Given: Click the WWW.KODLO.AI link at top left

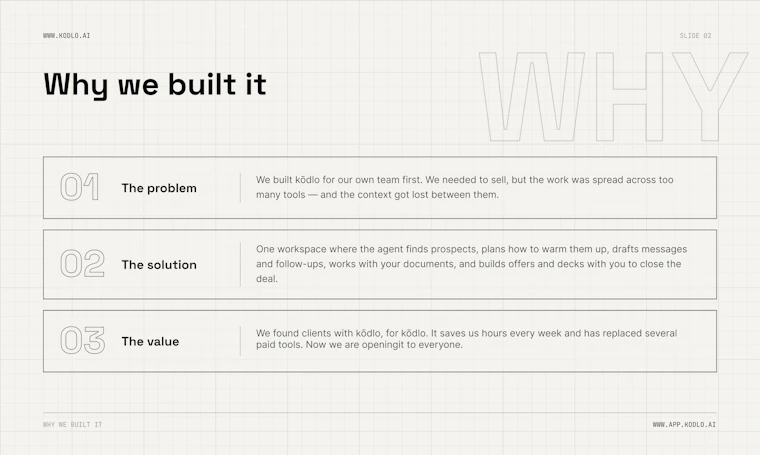Looking at the screenshot, I should point(66,35).
